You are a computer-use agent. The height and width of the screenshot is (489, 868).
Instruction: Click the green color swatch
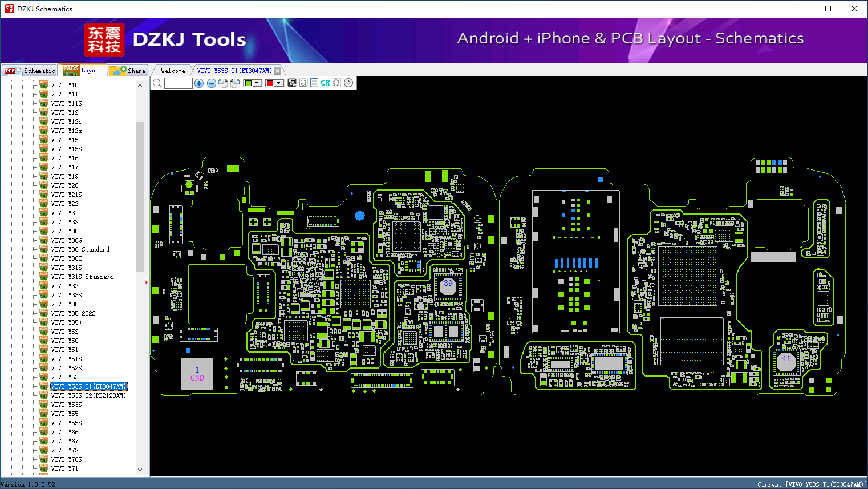click(x=248, y=83)
